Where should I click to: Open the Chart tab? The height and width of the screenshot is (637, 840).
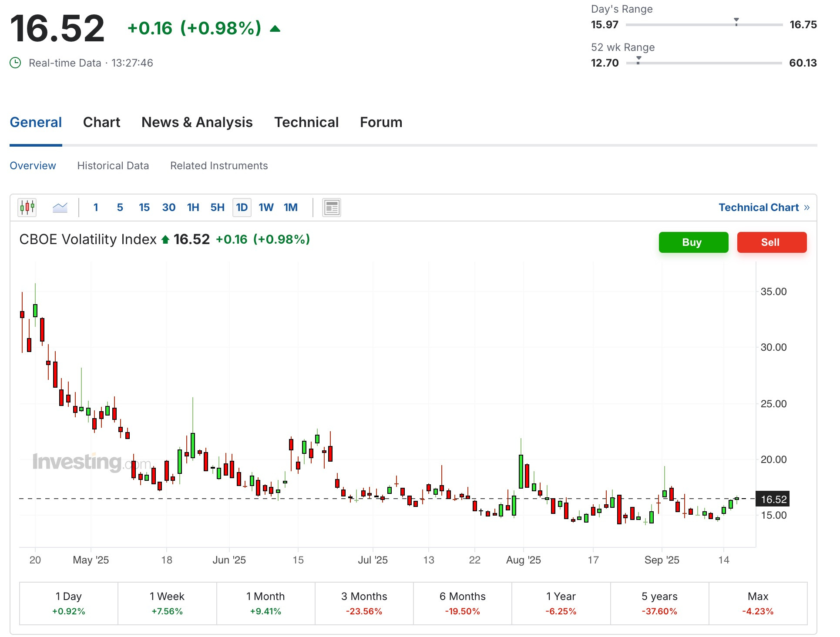pyautogui.click(x=101, y=122)
